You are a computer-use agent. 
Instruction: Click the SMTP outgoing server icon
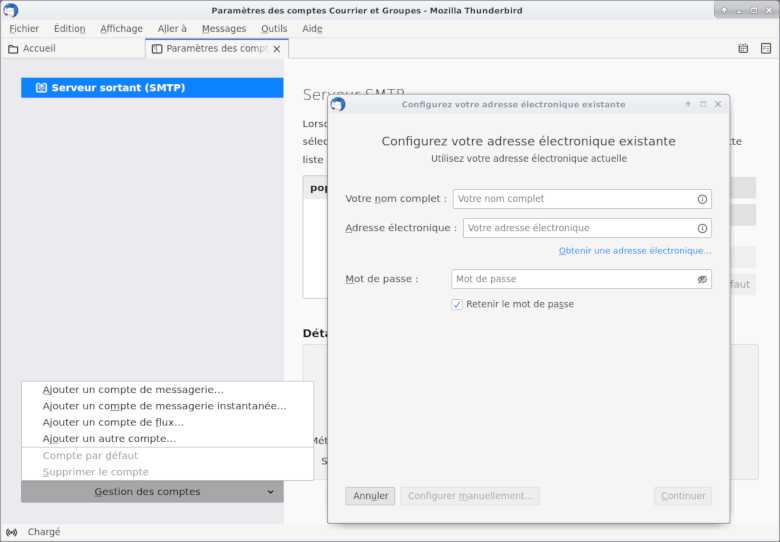[x=41, y=88]
